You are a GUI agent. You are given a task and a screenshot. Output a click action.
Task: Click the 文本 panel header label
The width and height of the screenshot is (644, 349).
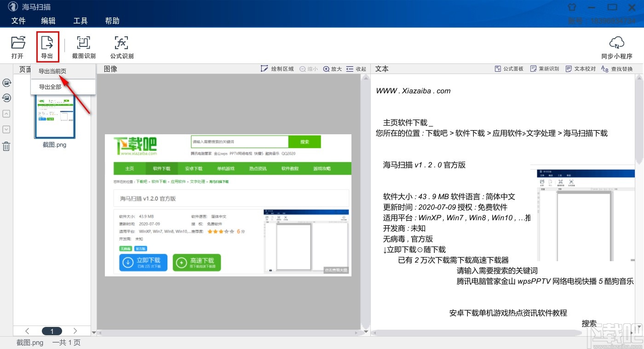pyautogui.click(x=382, y=69)
